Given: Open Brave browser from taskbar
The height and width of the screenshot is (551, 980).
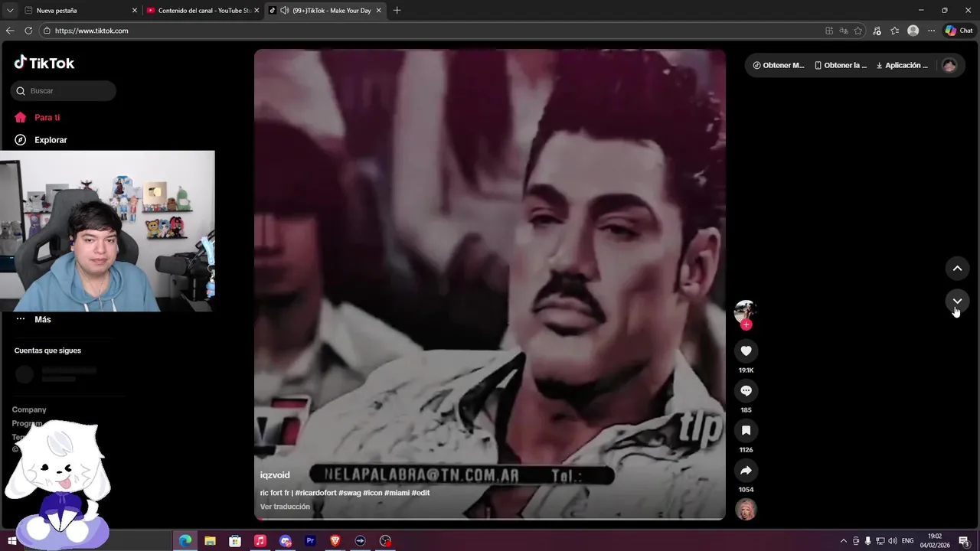Looking at the screenshot, I should point(335,541).
